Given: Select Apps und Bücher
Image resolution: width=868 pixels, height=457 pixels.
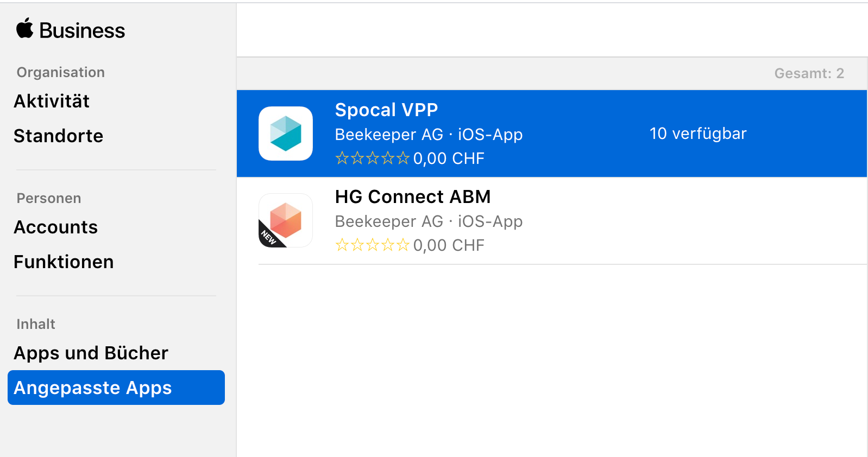Looking at the screenshot, I should 91,353.
